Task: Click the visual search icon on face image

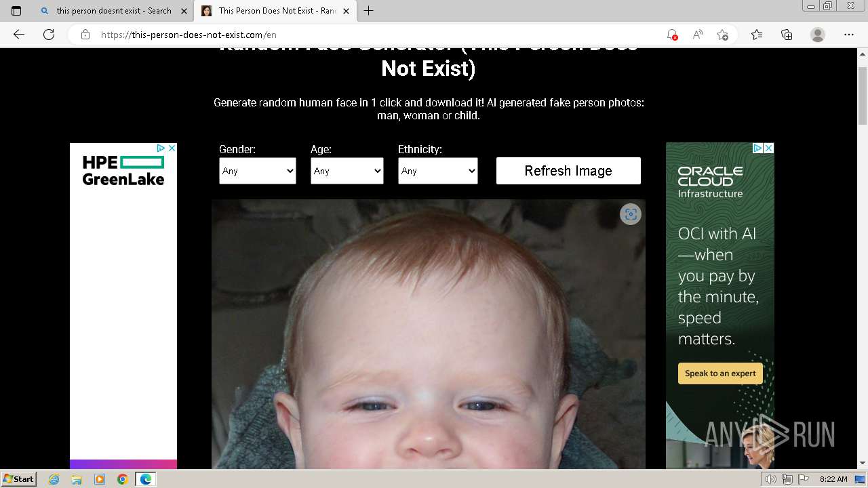Action: pyautogui.click(x=631, y=214)
